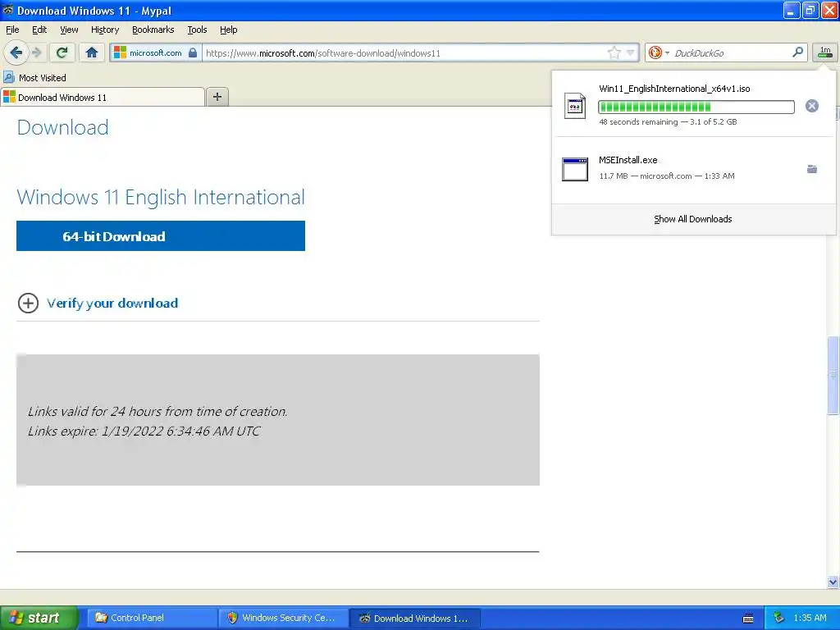Open the DuckDuckGo search engine selector
840x630 pixels.
coord(659,53)
